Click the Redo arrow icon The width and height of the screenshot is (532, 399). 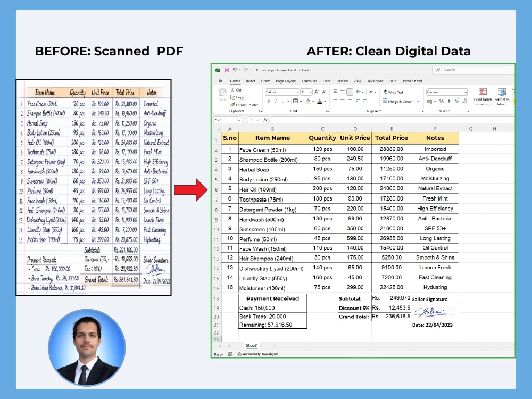click(x=246, y=70)
